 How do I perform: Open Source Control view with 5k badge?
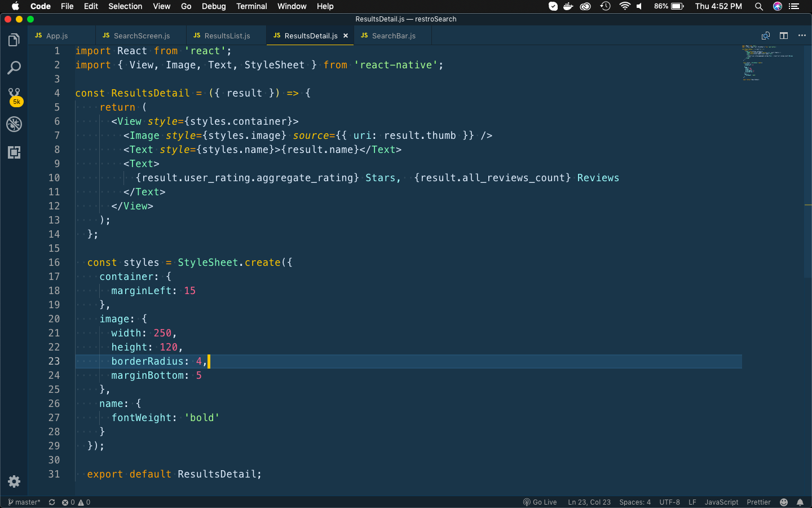(x=14, y=97)
